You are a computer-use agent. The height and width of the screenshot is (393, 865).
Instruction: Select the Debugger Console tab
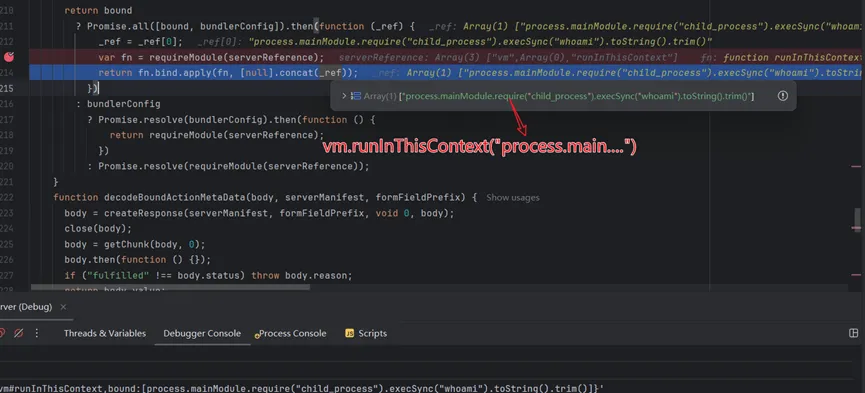click(202, 333)
